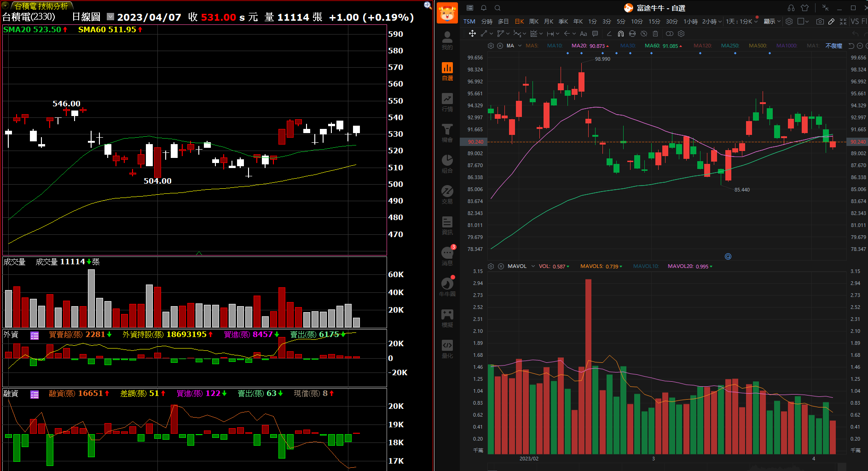Open the 融資 list icon in left chart
Viewport: 868px width, 471px height.
coord(35,394)
